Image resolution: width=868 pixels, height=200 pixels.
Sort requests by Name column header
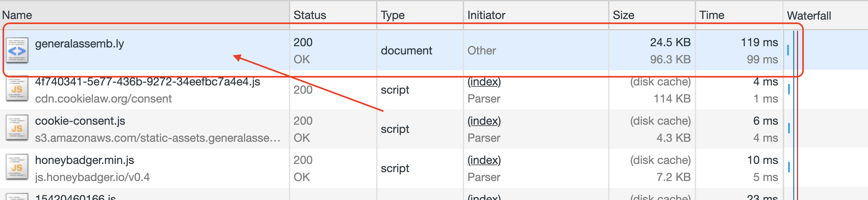tap(17, 15)
